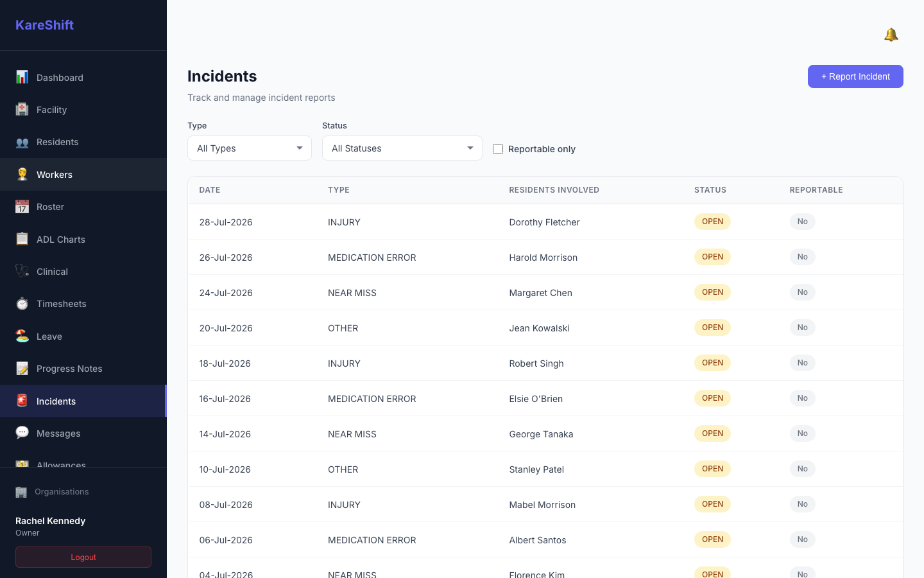Open the All Statuses dropdown
The width and height of the screenshot is (924, 578).
(402, 148)
